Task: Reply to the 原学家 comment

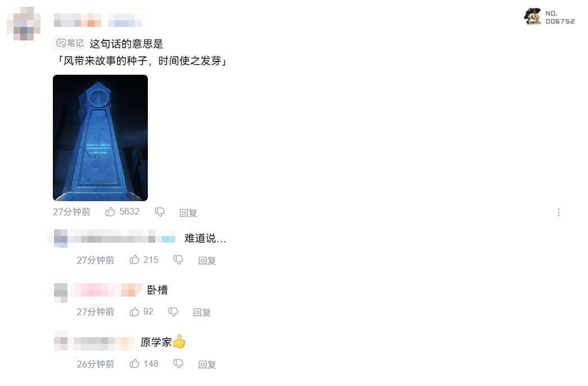Action: (207, 364)
